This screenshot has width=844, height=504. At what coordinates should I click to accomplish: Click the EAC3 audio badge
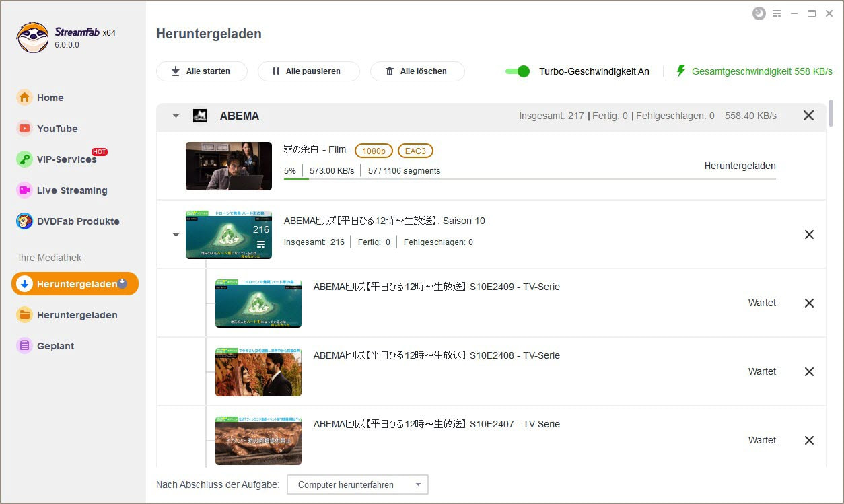click(x=415, y=151)
